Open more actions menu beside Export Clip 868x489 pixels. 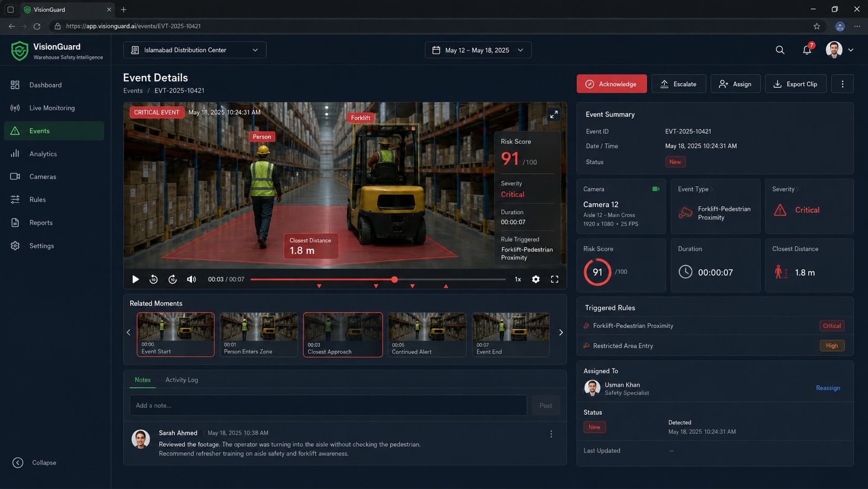[x=842, y=84]
